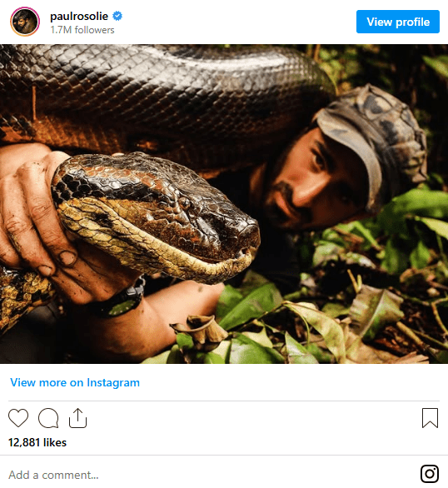Open the paulrosolie profile avatar
The height and width of the screenshot is (488, 448).
click(x=25, y=22)
